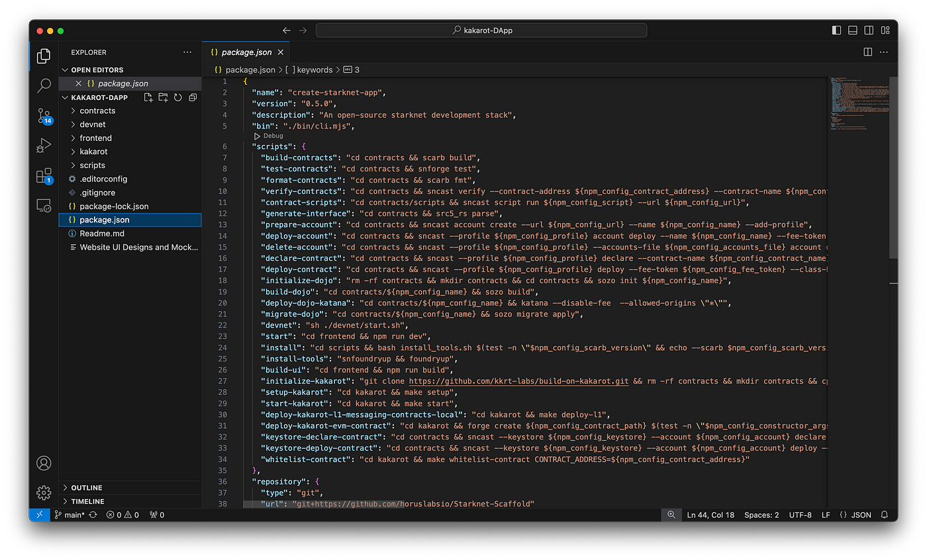Synchronize changes icon in status bar
Screen dimensions: 927x560
tap(93, 514)
